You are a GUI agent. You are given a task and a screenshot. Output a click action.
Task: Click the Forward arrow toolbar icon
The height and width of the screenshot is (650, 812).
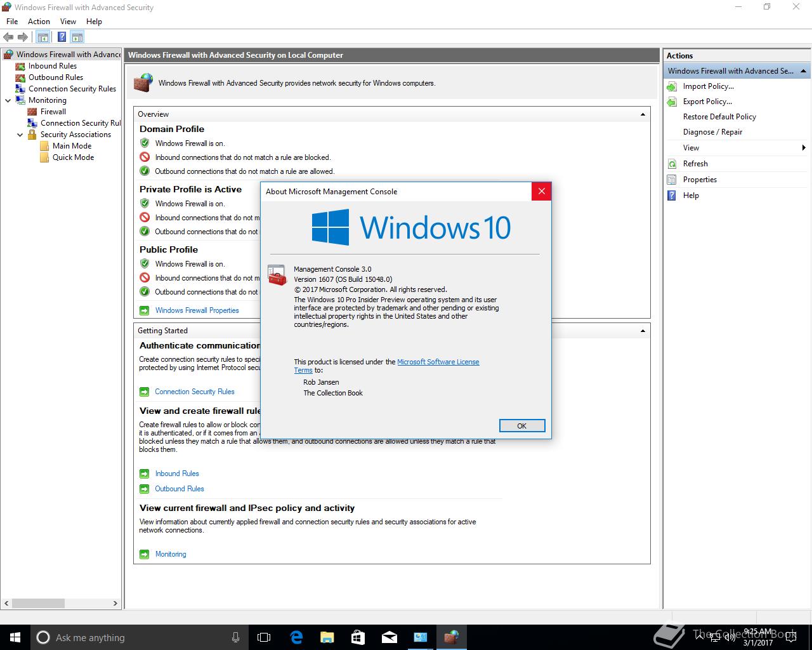pos(23,37)
